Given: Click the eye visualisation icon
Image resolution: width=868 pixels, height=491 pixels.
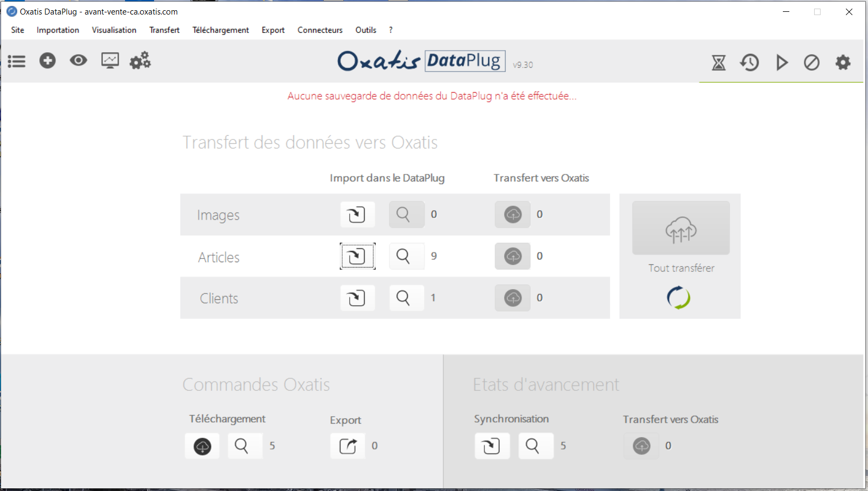Looking at the screenshot, I should click(79, 60).
